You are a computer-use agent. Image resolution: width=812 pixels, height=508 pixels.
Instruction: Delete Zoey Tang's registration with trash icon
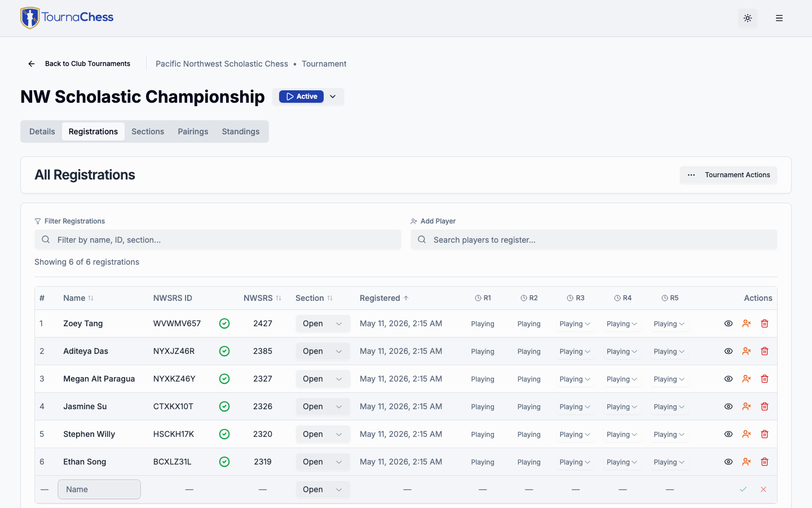pyautogui.click(x=765, y=323)
